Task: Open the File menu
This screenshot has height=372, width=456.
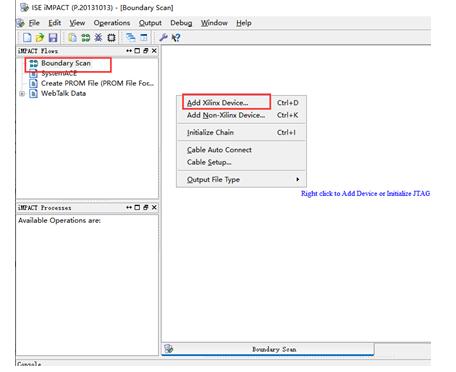Action: pos(34,23)
